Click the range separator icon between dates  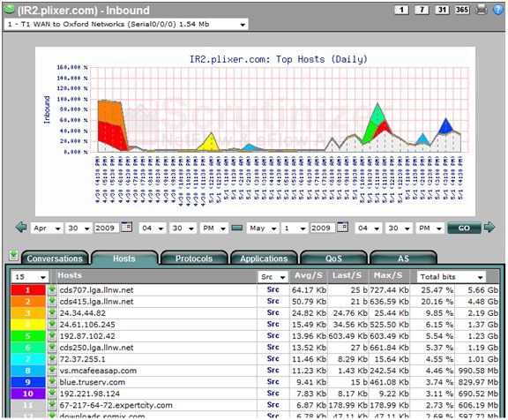[237, 228]
